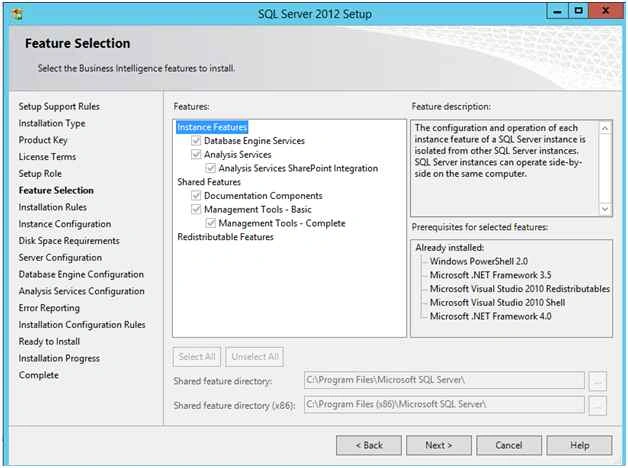Browse for the shared feature directory

(598, 381)
